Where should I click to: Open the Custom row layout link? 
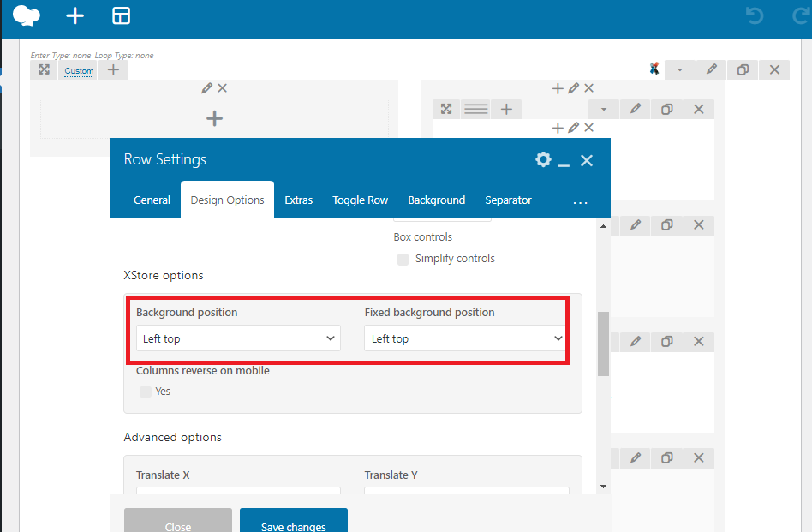[80, 71]
